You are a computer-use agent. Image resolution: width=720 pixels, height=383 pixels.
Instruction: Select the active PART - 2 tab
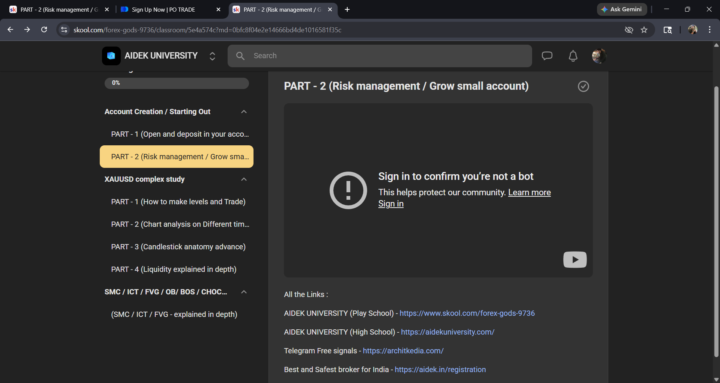(282, 9)
